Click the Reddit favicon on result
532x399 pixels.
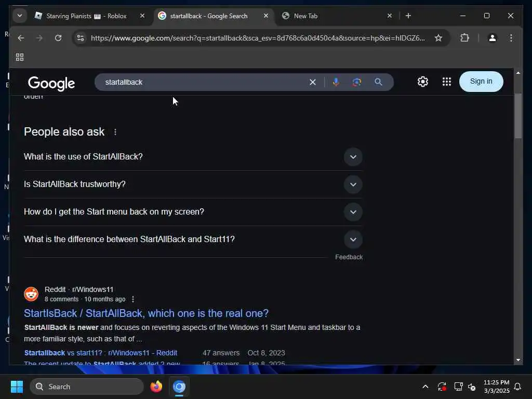31,294
